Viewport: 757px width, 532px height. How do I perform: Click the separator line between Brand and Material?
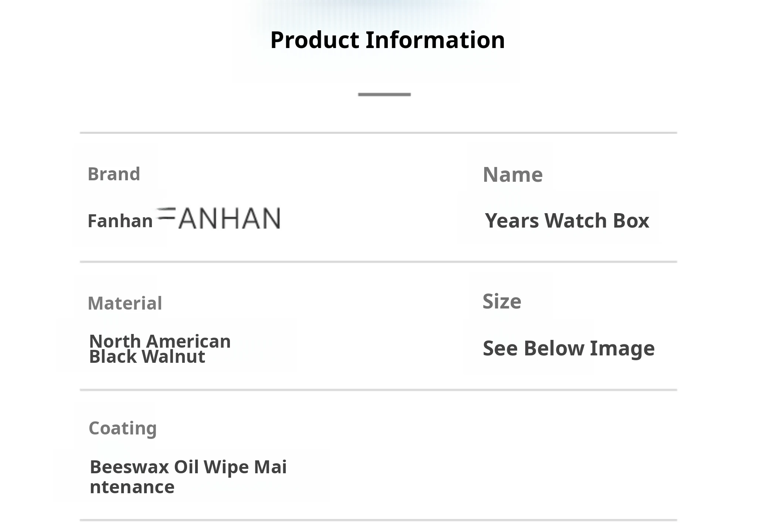378,262
